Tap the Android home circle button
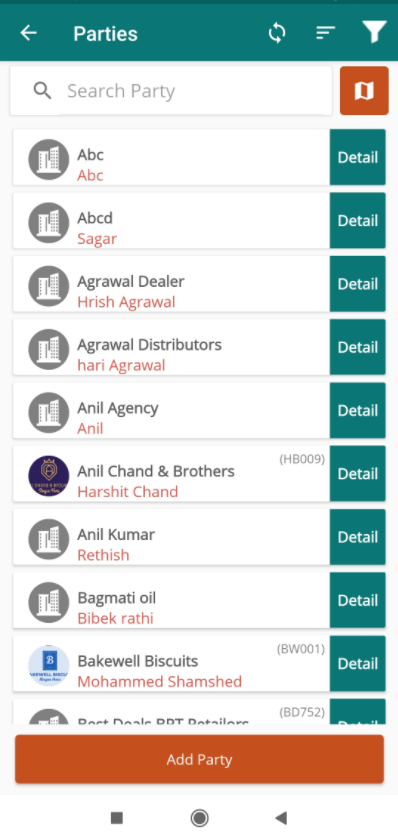Screen dimensions: 398x837 199,817
